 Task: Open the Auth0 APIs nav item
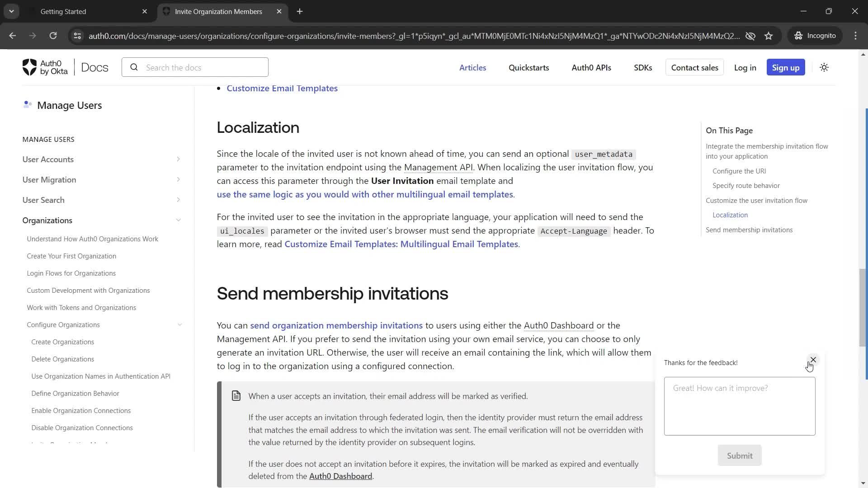pos(591,67)
